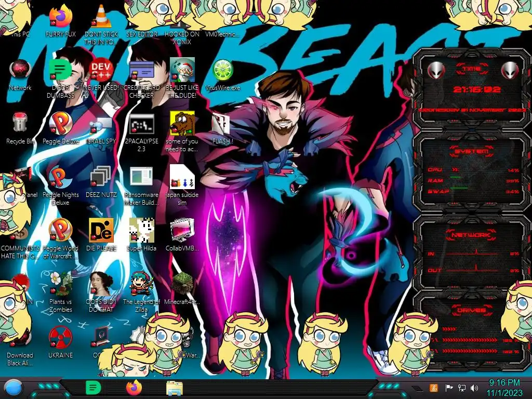Click the RAM usage row
Image resolution: width=532 pixels, height=399 pixels.
(473, 180)
